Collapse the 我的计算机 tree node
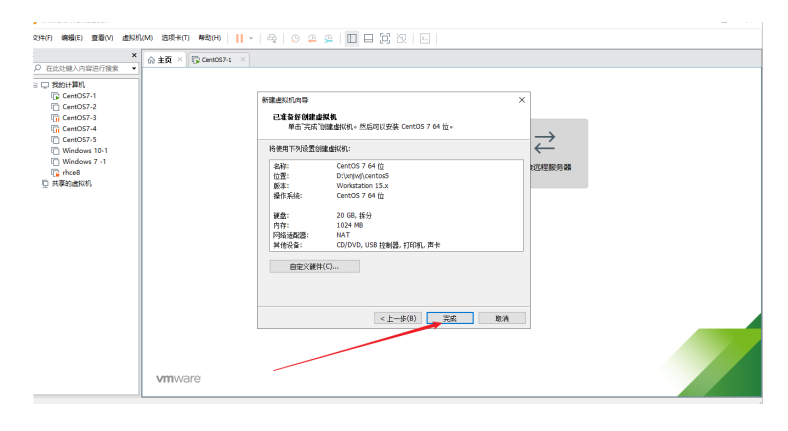The image size is (788, 431). [35, 85]
